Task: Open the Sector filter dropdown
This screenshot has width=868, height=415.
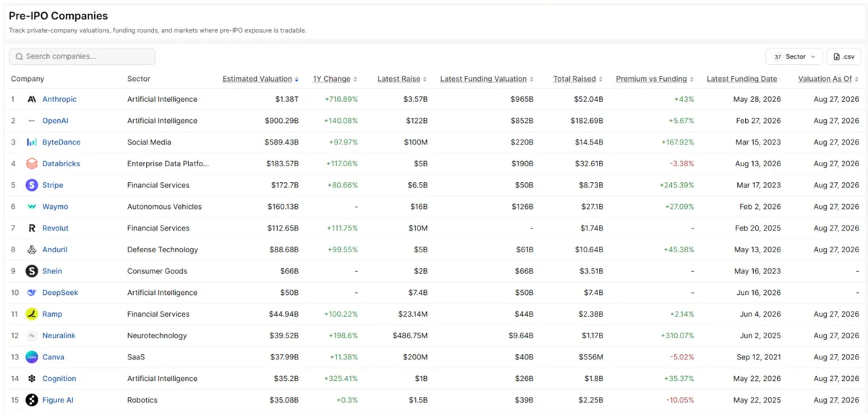Action: [x=794, y=56]
